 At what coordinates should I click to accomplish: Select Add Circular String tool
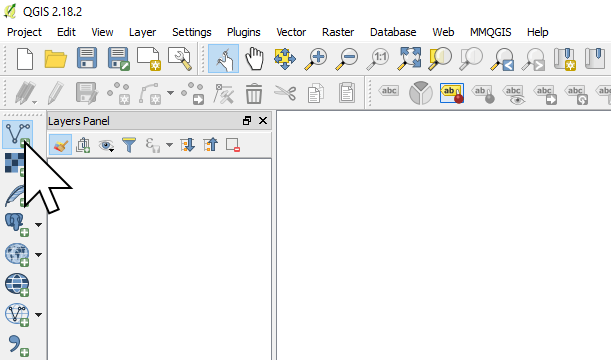149,94
